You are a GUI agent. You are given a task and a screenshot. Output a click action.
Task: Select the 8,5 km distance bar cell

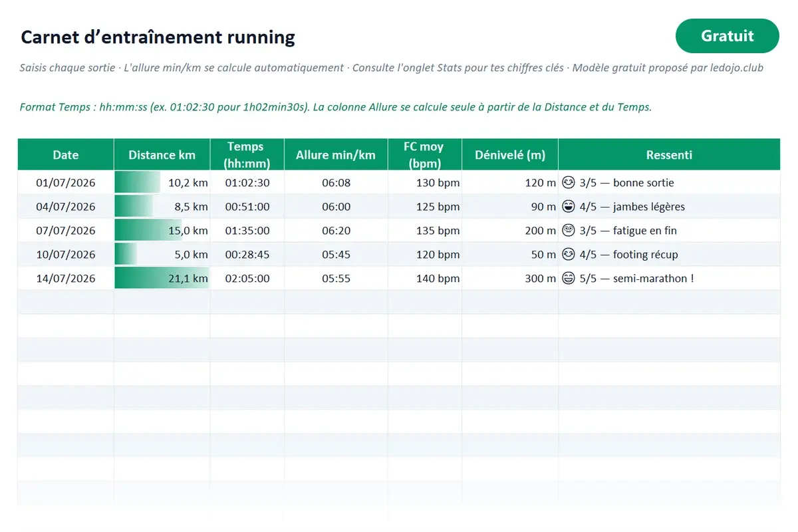point(162,207)
